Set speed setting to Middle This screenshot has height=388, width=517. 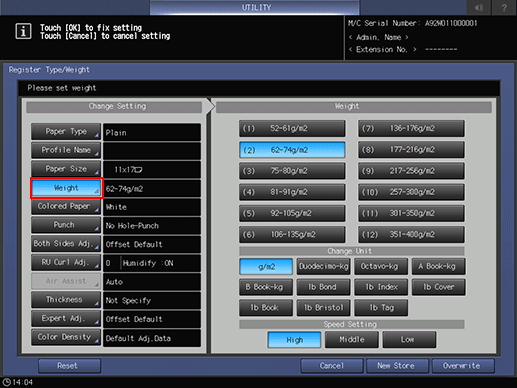352,340
